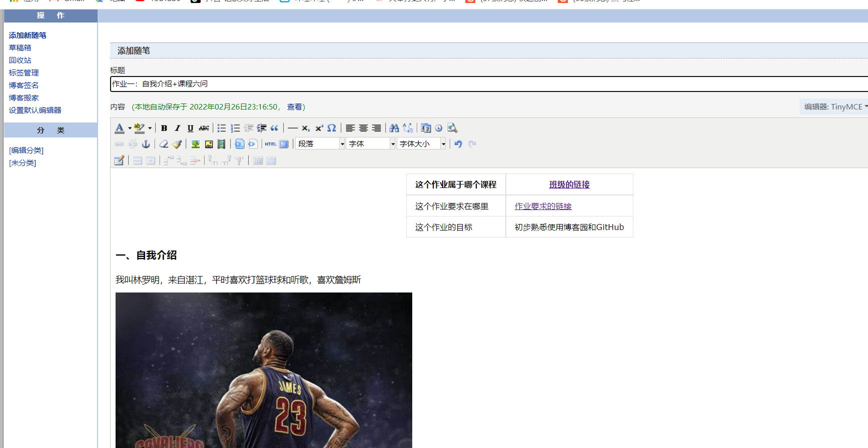Undo the last edit
The width and height of the screenshot is (868, 448).
[x=458, y=144]
